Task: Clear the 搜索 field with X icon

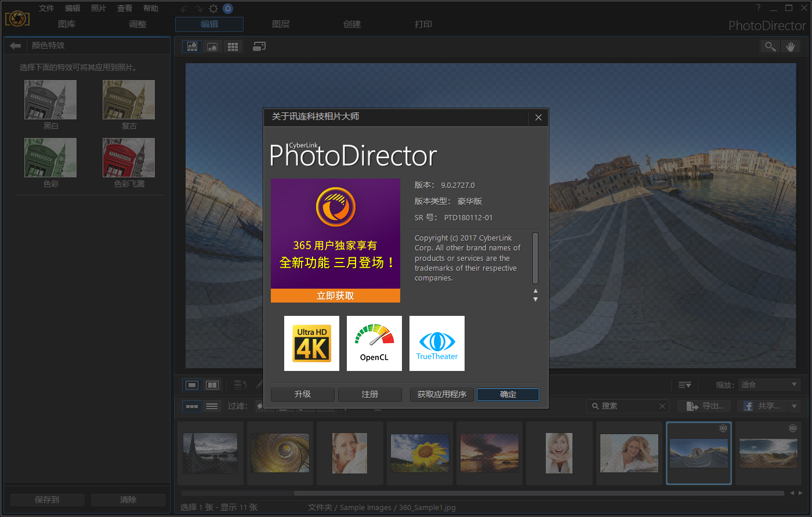Action: click(662, 406)
